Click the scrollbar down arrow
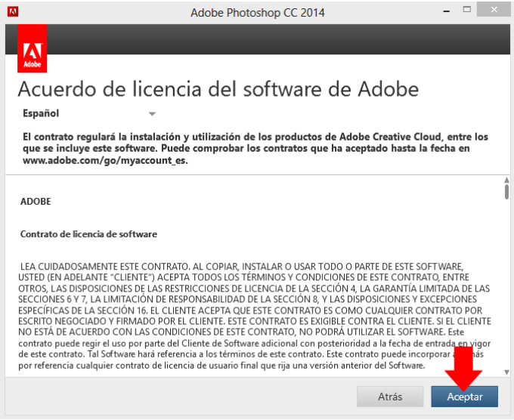 (506, 372)
